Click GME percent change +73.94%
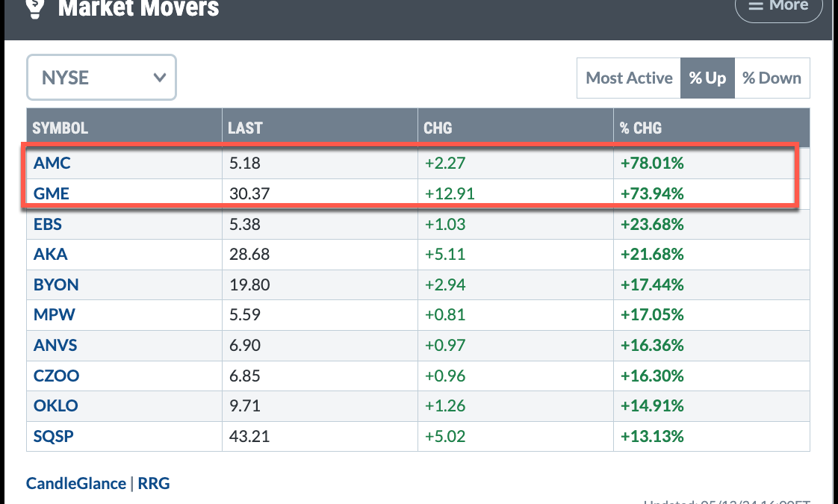Viewport: 838px width, 504px height. [x=652, y=193]
